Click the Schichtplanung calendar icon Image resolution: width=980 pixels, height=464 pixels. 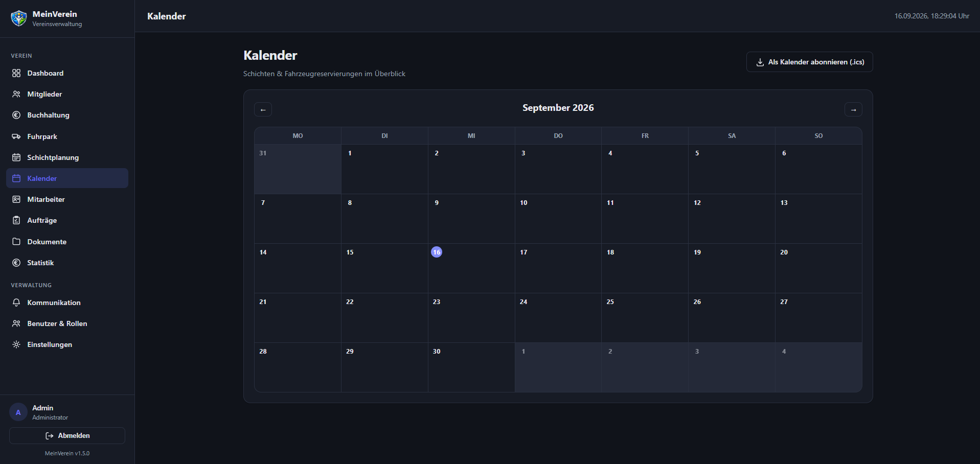(16, 157)
